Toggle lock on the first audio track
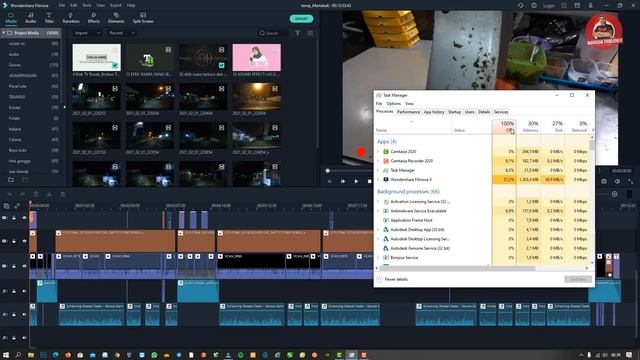The height and width of the screenshot is (360, 640). 14,291
